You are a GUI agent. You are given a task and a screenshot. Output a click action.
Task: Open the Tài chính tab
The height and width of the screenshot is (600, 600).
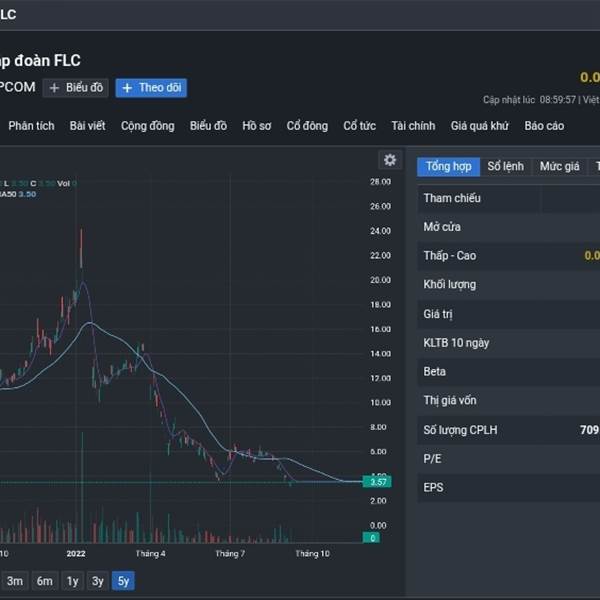click(413, 126)
